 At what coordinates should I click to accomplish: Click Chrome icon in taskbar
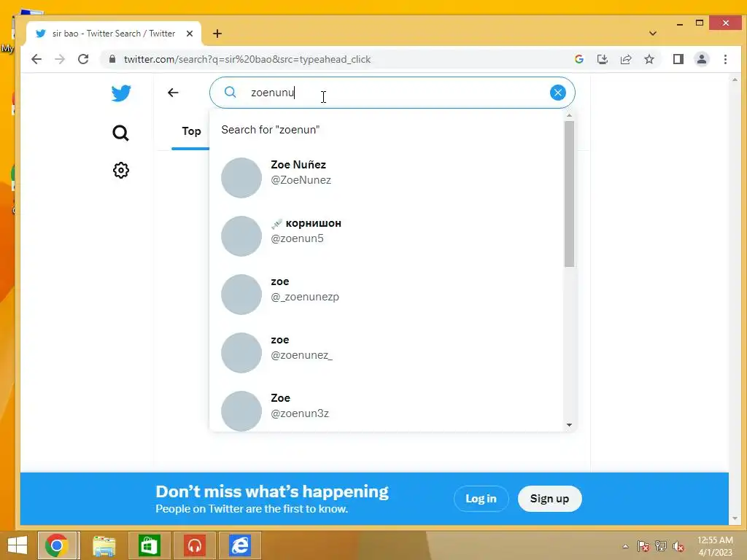[x=57, y=545]
